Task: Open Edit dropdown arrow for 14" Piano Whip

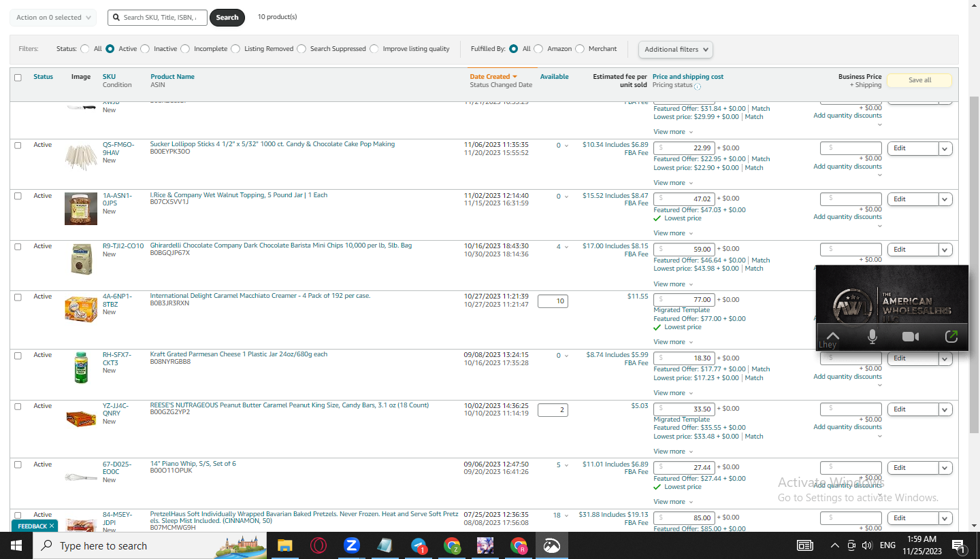Action: (945, 468)
